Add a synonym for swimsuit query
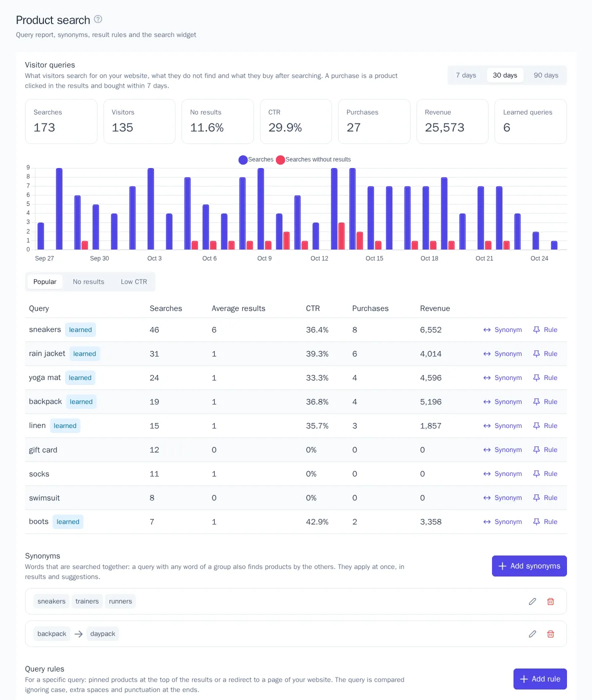Image resolution: width=592 pixels, height=700 pixels. pos(502,498)
